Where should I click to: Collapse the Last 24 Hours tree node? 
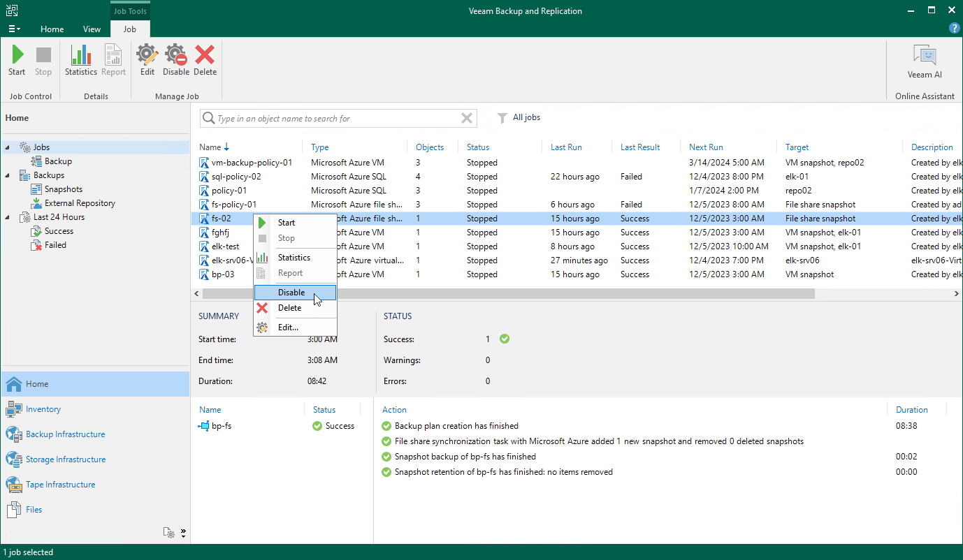[8, 217]
